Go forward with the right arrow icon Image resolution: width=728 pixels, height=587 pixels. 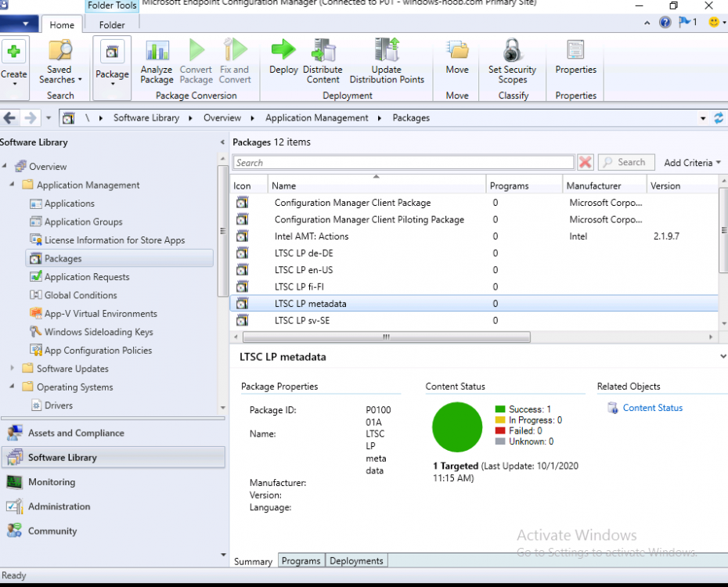coord(31,118)
